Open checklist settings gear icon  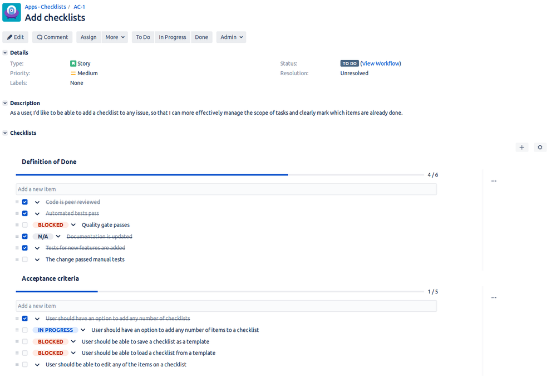(x=540, y=147)
